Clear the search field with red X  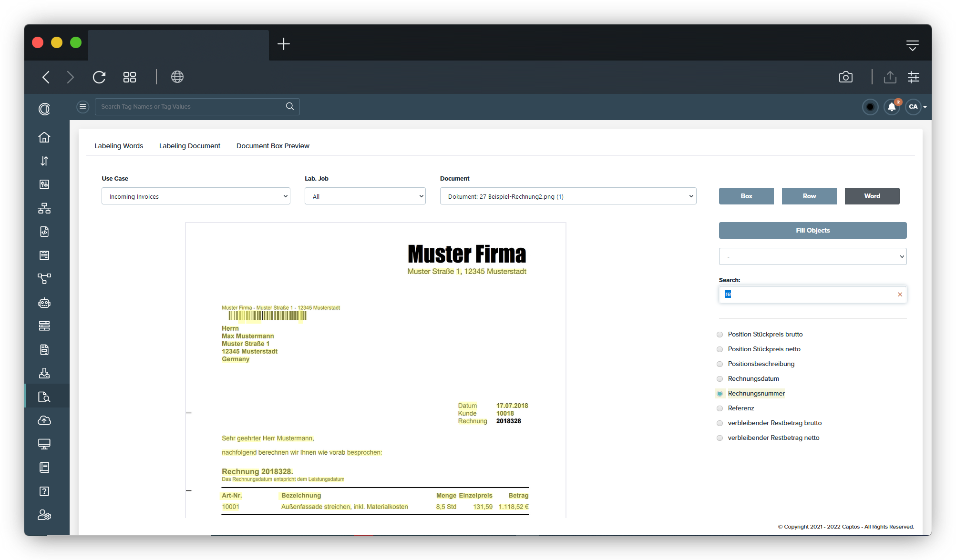click(900, 295)
